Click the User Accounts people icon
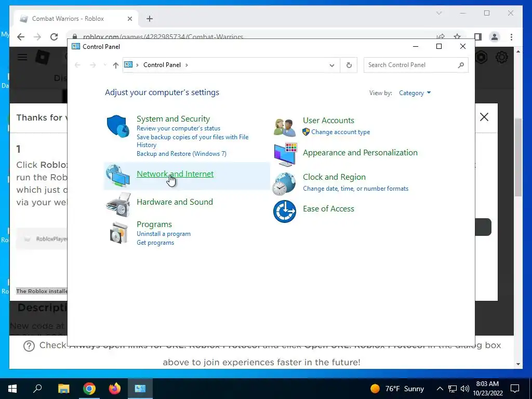The height and width of the screenshot is (399, 532). click(x=285, y=128)
